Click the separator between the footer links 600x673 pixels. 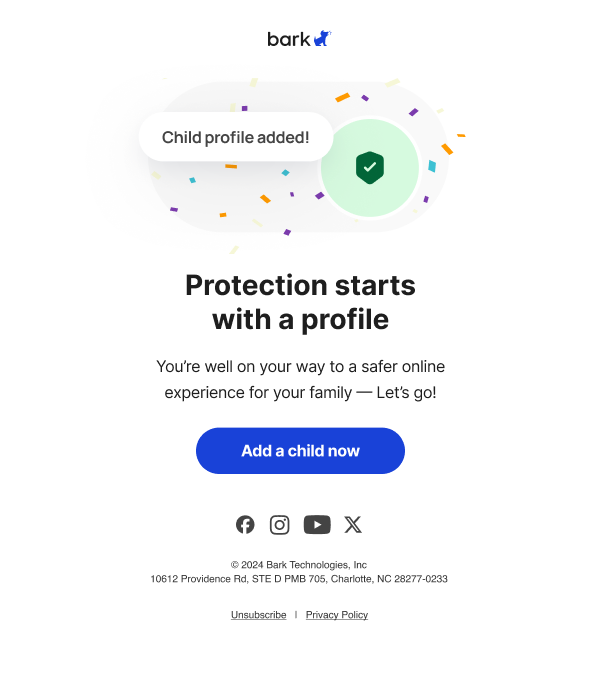296,615
